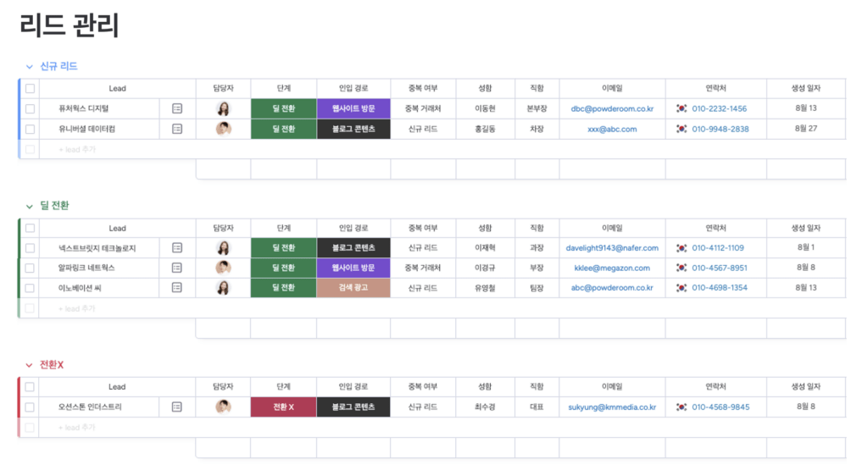Click 유입 경로 column header in 딜 전환 table

pyautogui.click(x=353, y=228)
